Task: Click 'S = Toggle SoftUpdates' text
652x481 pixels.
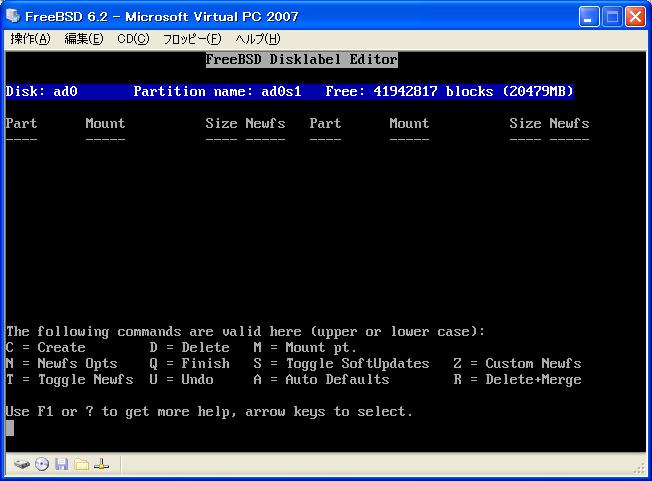Action: coord(341,363)
